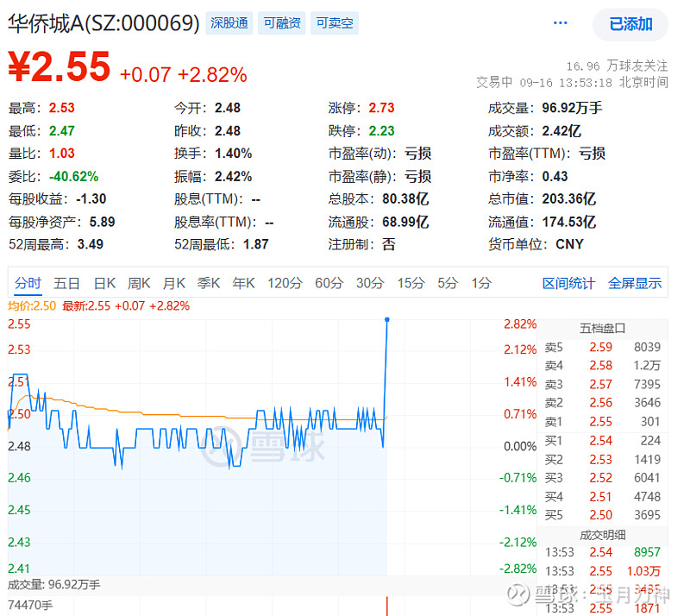The width and height of the screenshot is (690, 616).
Task: Click the 卖3 row at 2.57
Action: pyautogui.click(x=602, y=385)
